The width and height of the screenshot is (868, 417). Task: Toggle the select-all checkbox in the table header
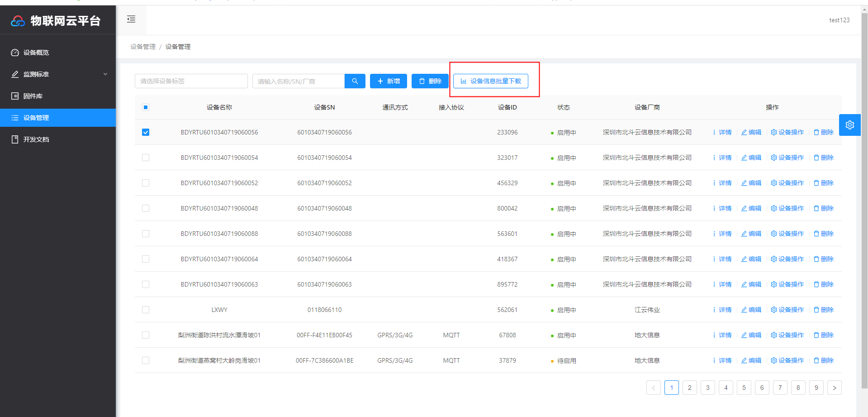pyautogui.click(x=146, y=107)
